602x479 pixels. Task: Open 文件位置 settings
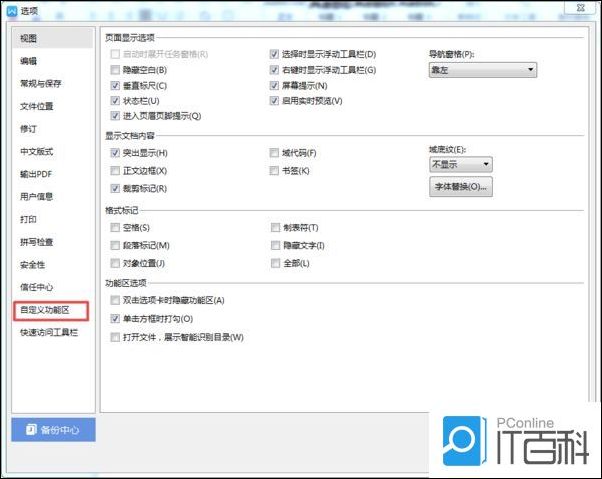coord(53,106)
